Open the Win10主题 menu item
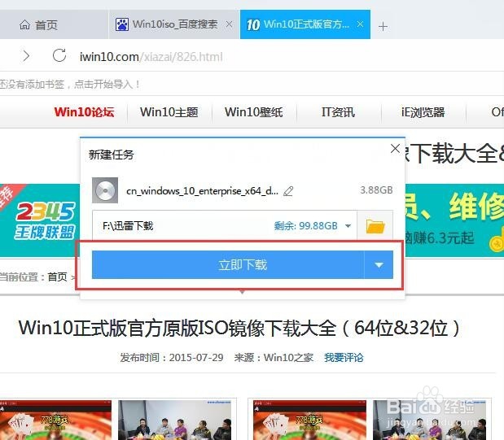The image size is (504, 440). [169, 112]
